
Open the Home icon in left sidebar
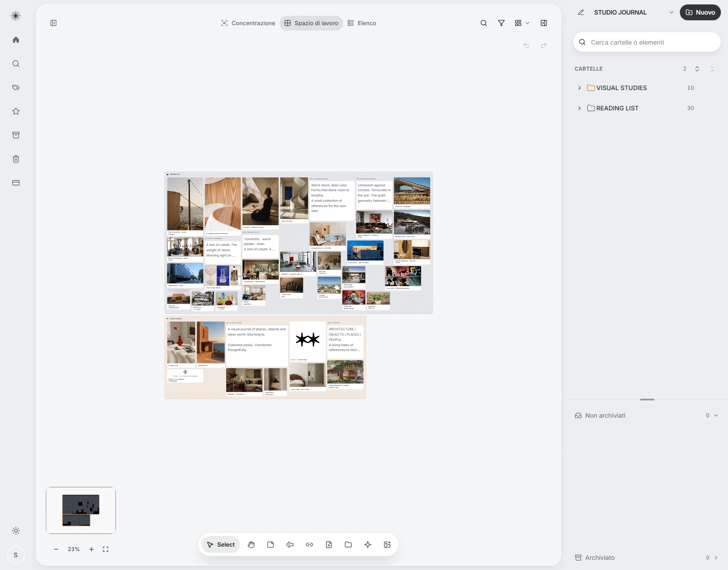click(16, 40)
